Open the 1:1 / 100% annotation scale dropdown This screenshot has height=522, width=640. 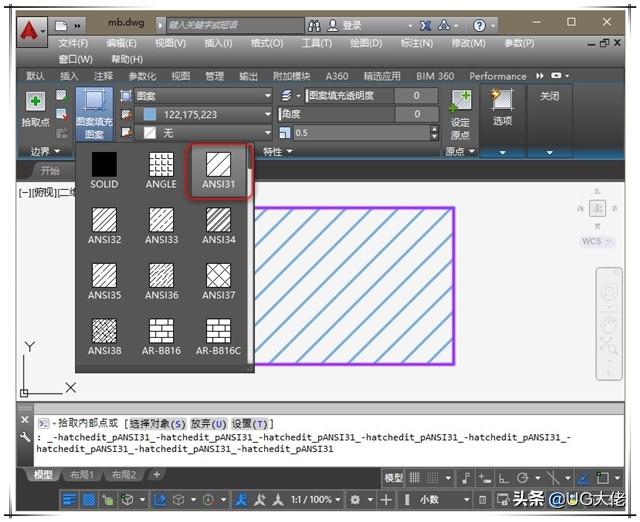click(316, 500)
